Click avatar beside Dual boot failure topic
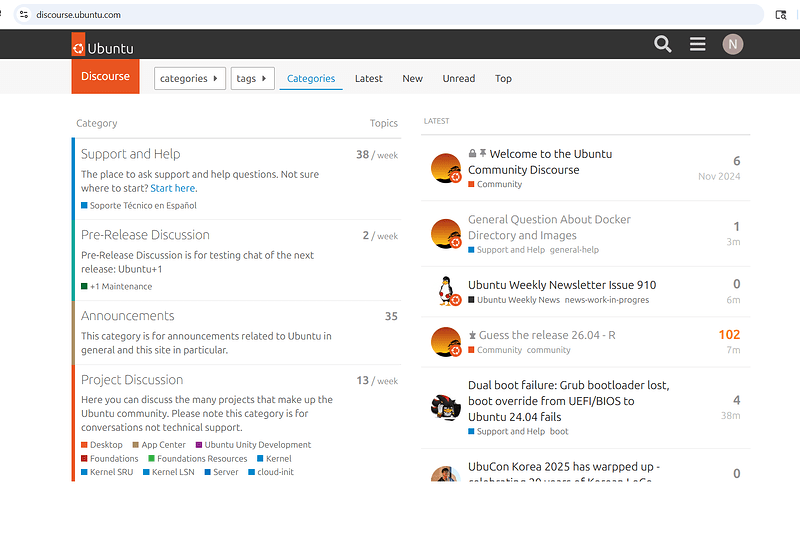This screenshot has height=539, width=800. (x=446, y=407)
